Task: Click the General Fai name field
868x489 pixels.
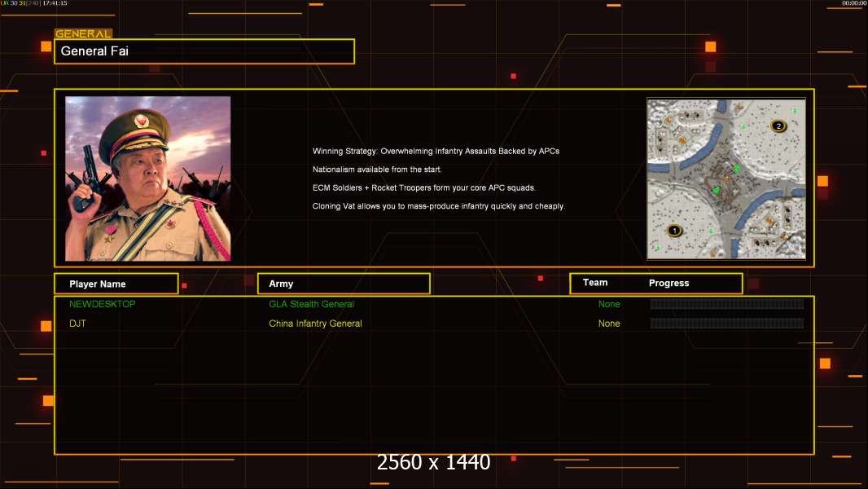Action: point(204,51)
